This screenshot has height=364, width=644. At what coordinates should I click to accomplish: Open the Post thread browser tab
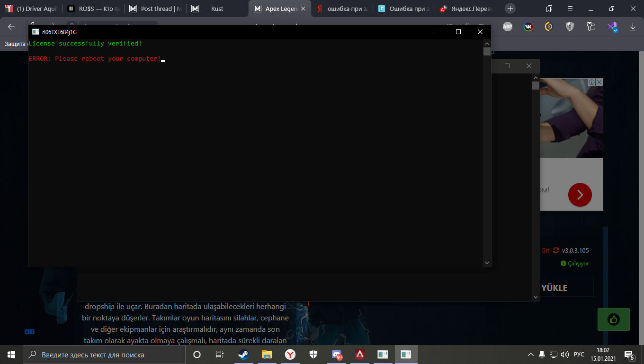pos(155,9)
